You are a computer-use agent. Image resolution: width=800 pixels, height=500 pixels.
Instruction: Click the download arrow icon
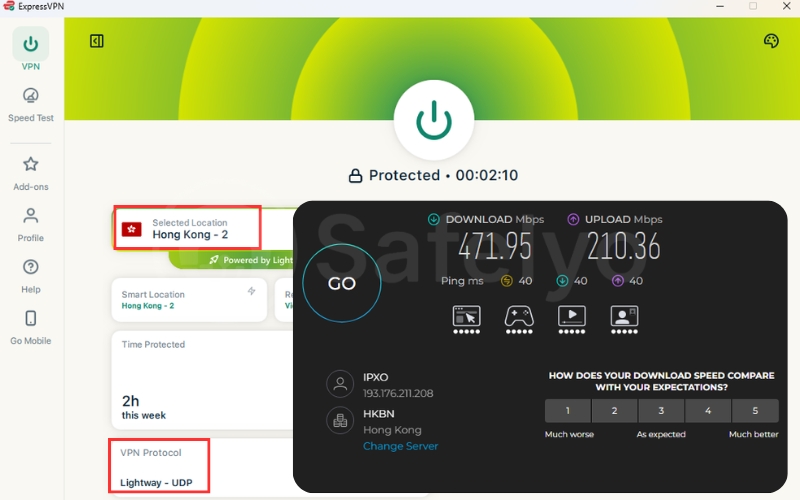click(x=433, y=219)
